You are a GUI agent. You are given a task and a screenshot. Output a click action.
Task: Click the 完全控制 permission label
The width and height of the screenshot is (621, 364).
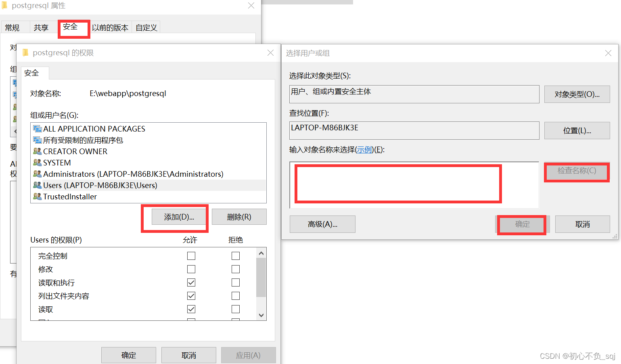click(53, 256)
